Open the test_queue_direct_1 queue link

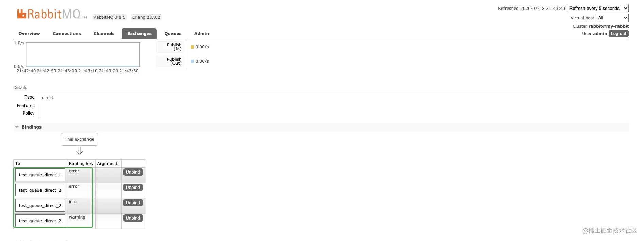40,175
